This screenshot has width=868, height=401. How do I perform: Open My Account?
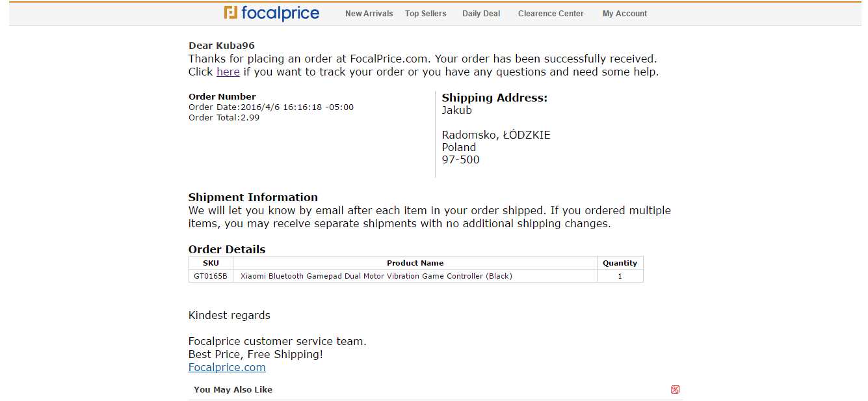(x=624, y=14)
